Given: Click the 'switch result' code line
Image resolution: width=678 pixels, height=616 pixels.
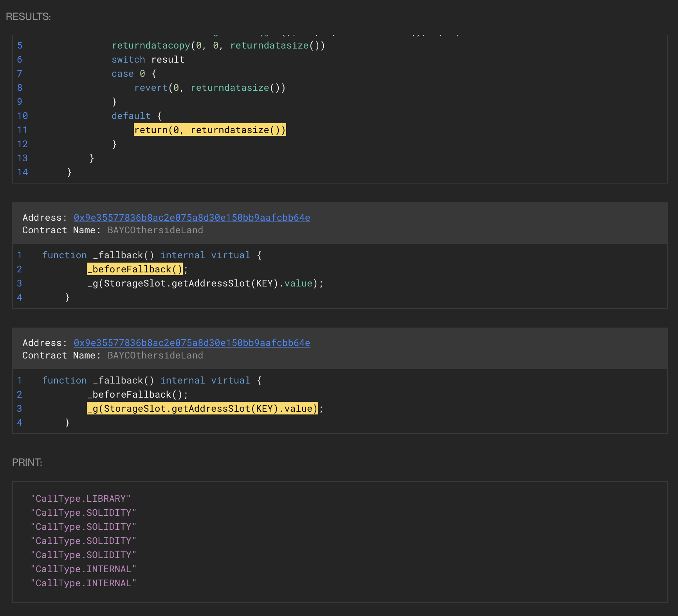Looking at the screenshot, I should [x=148, y=59].
